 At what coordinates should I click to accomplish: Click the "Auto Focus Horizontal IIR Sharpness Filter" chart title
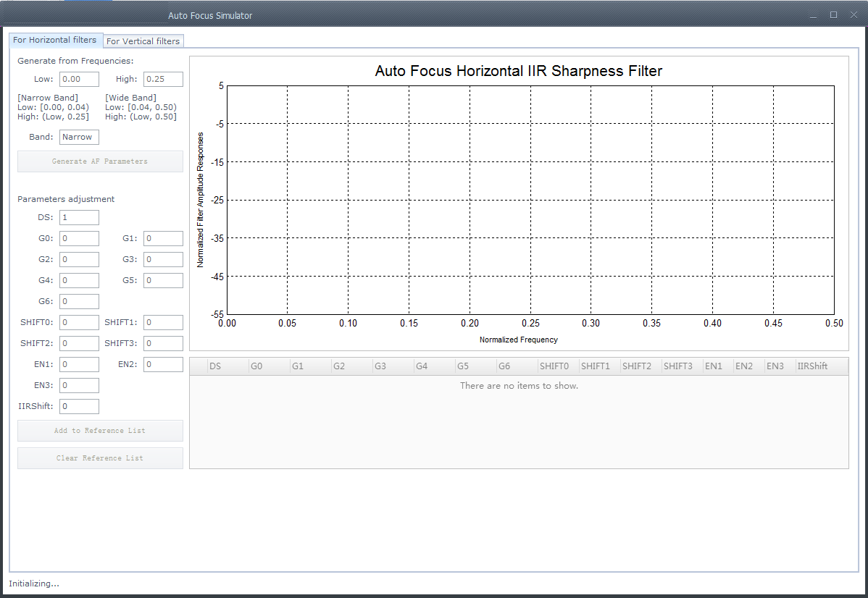[519, 72]
